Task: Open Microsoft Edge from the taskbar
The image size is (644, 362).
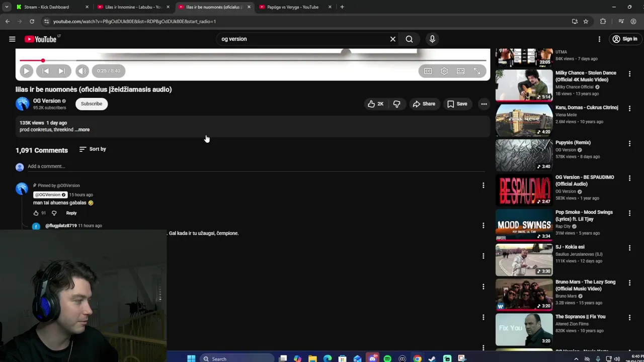Action: click(x=328, y=358)
